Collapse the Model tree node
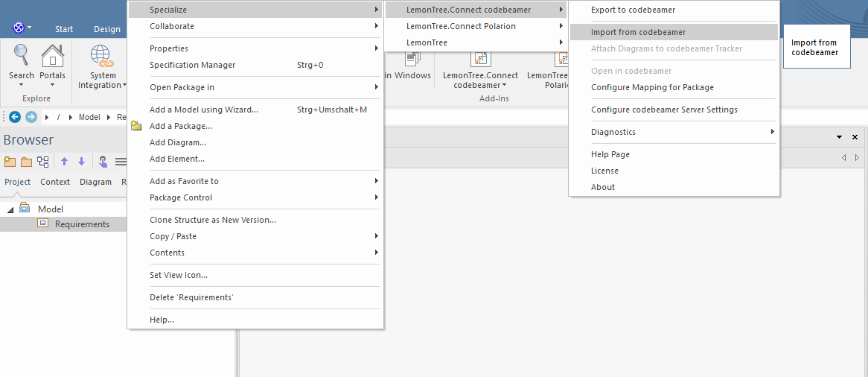The image size is (868, 377). 10,209
